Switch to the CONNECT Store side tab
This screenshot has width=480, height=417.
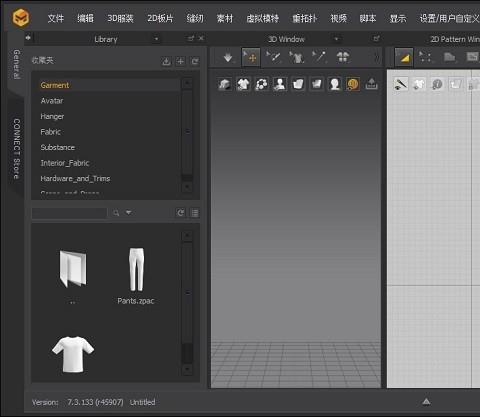tap(16, 149)
